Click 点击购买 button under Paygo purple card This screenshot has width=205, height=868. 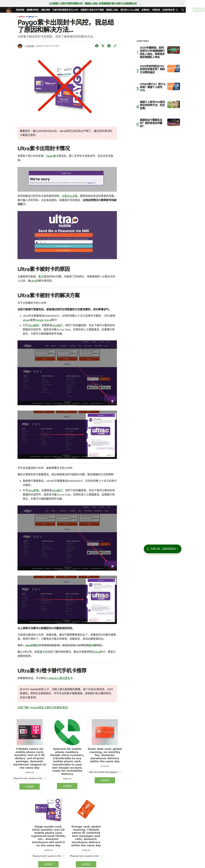pyautogui.click(x=48, y=864)
